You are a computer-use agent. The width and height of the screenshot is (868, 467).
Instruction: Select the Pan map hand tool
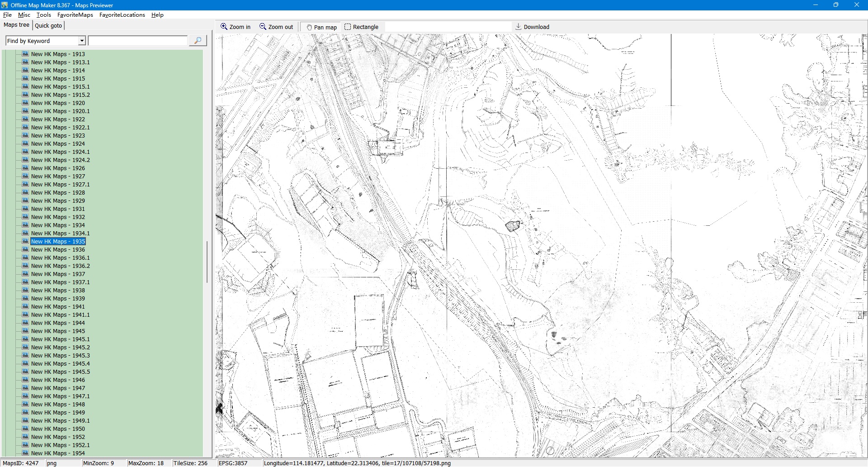point(309,27)
